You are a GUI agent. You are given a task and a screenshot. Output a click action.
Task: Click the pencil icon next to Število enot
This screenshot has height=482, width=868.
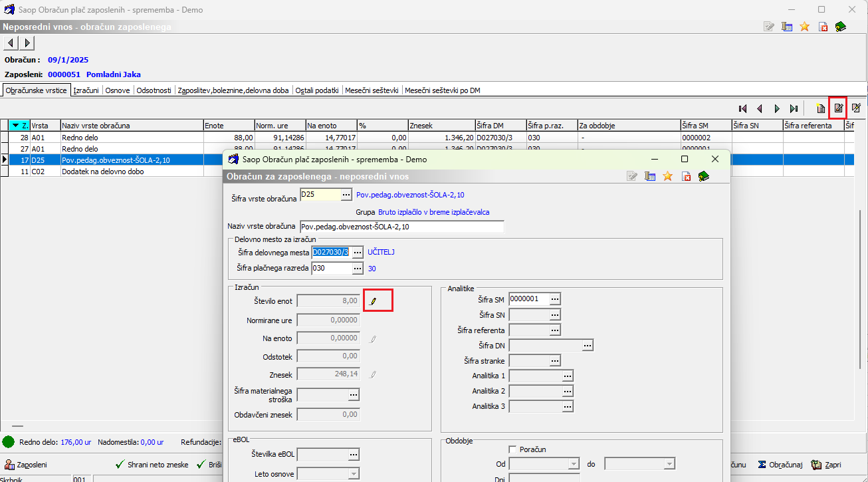(373, 301)
